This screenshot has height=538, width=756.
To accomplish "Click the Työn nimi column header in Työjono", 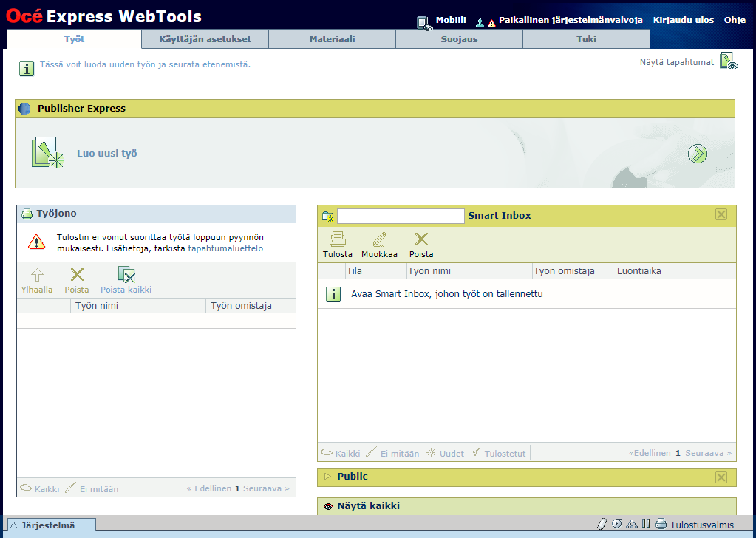I will pos(138,306).
